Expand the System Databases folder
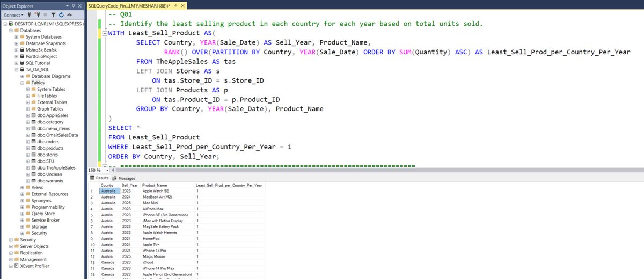This screenshot has height=279, width=644. click(16, 37)
